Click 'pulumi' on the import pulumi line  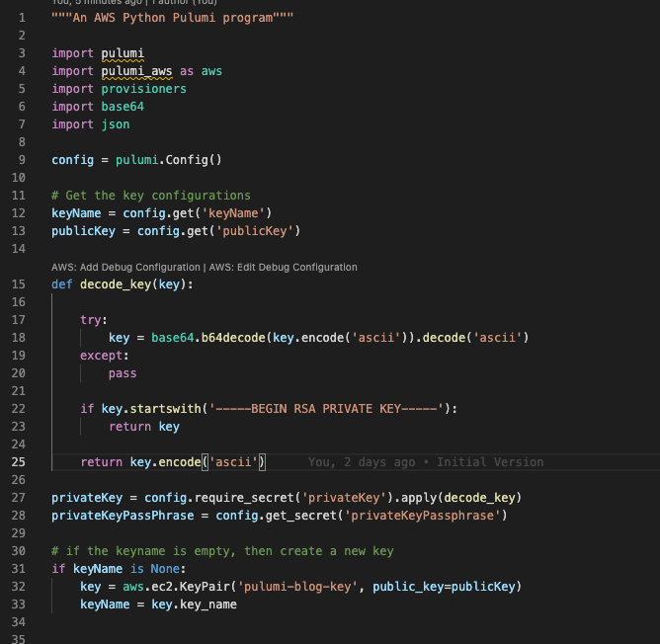tap(123, 53)
